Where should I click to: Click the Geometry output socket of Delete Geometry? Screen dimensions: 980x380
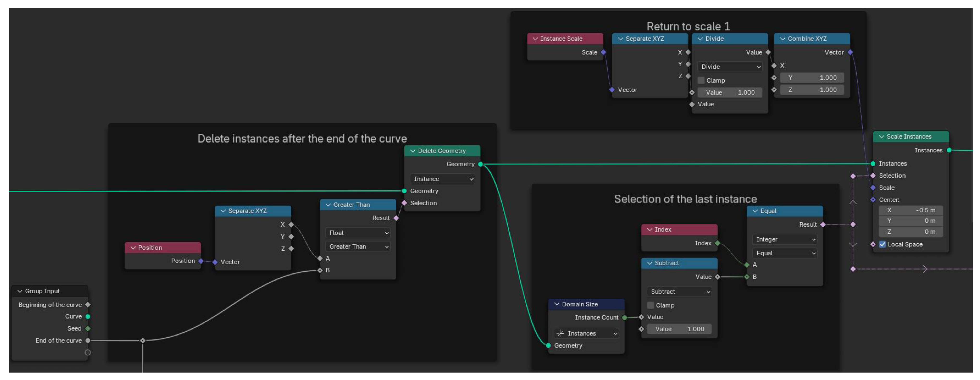481,164
